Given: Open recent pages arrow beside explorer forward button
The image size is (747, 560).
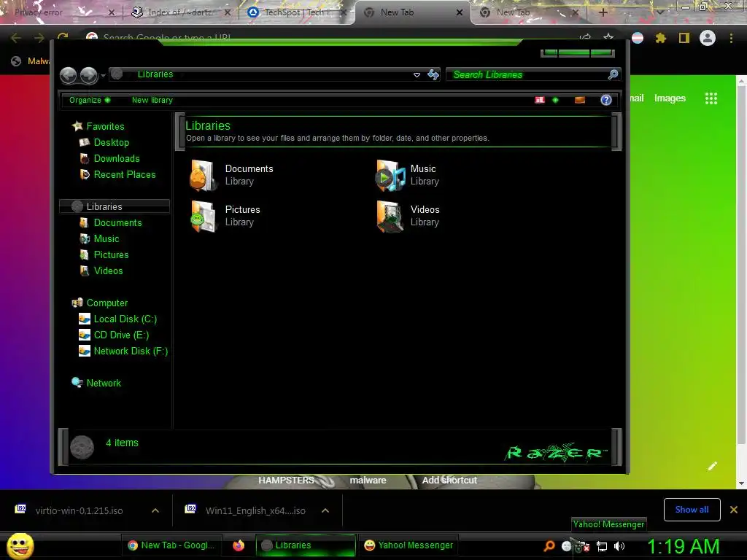Looking at the screenshot, I should coord(103,76).
